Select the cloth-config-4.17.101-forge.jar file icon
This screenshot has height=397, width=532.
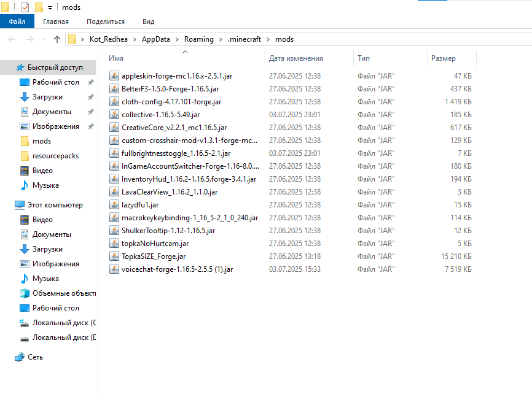coord(114,101)
